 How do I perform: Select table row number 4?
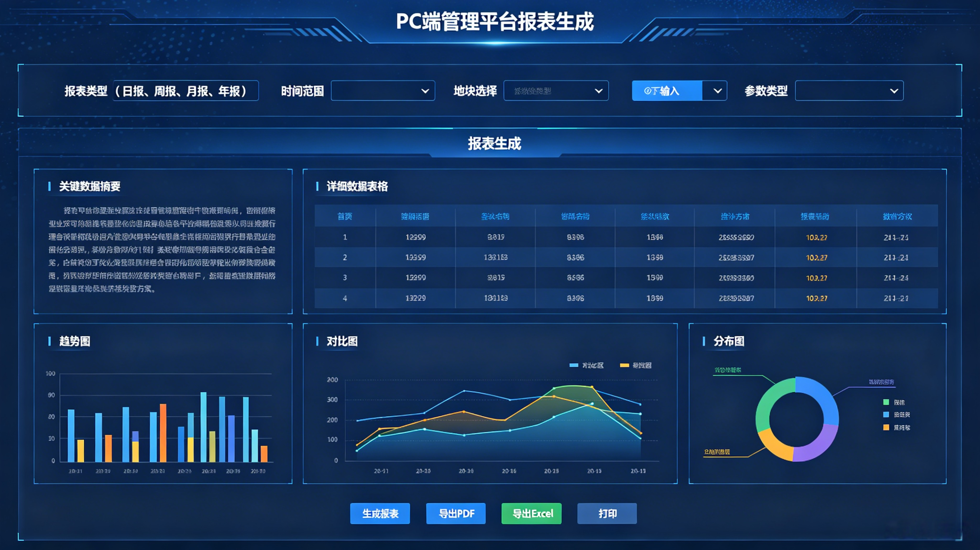[626, 298]
